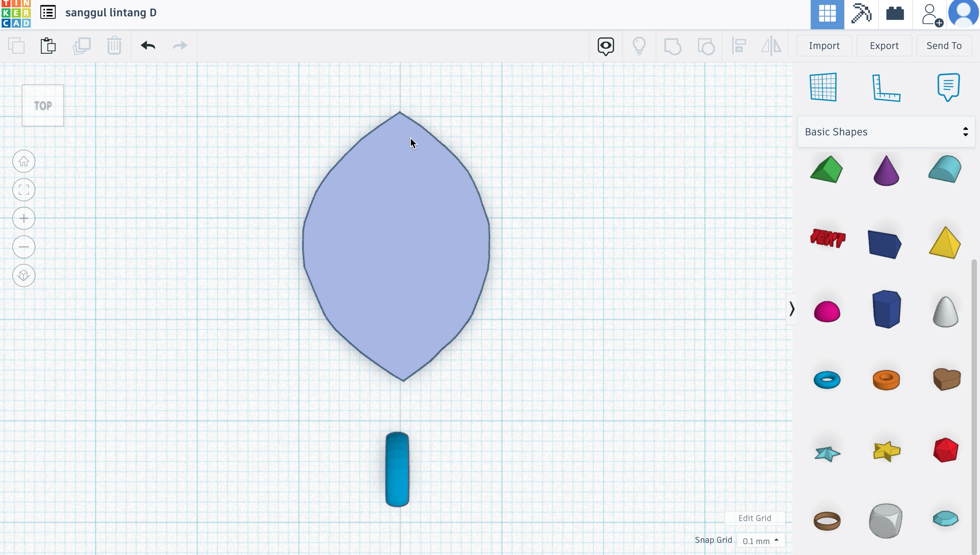The height and width of the screenshot is (555, 980).
Task: Click the align objects tool icon
Action: click(739, 45)
